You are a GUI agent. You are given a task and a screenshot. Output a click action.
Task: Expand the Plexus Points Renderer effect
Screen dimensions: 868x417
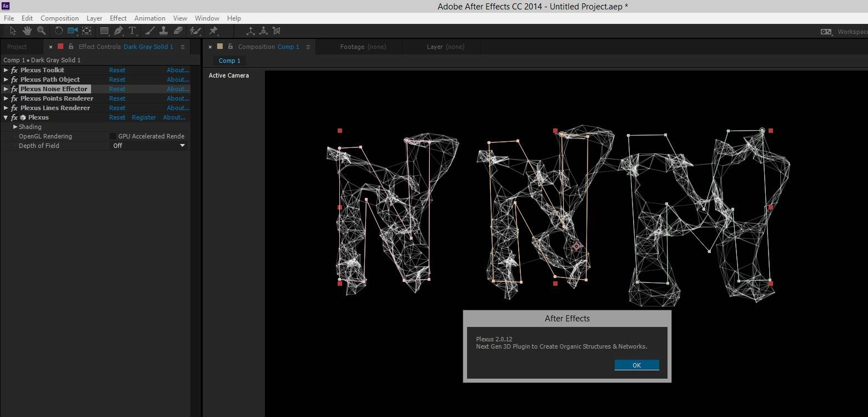click(6, 98)
